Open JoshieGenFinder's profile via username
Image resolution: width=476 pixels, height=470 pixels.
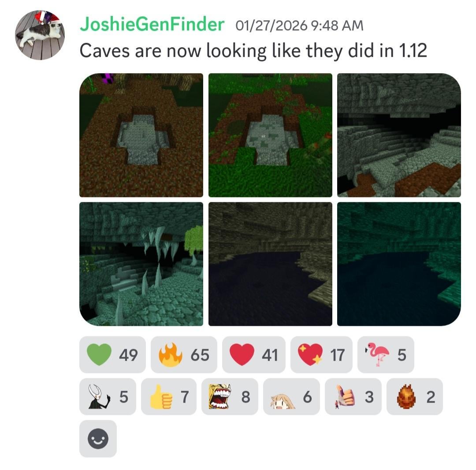tap(152, 24)
